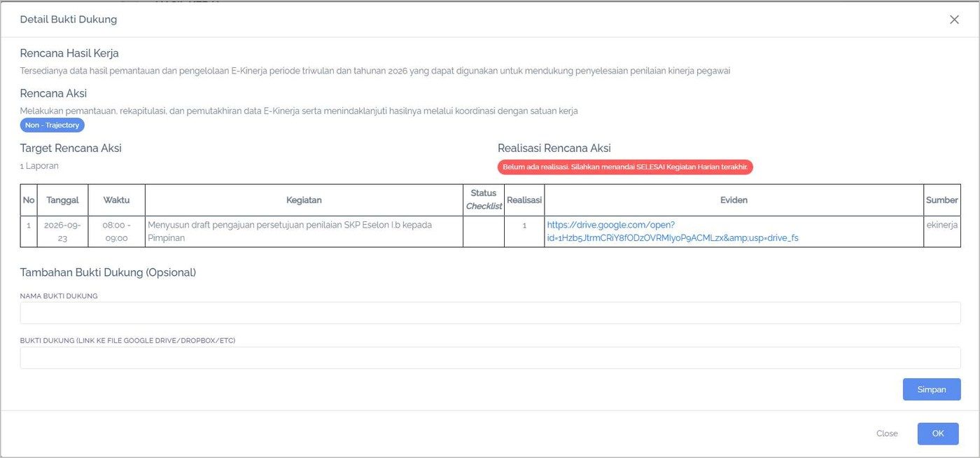Click the 'Kegiatan' column header
Screen dimensions: 980x458
304,200
